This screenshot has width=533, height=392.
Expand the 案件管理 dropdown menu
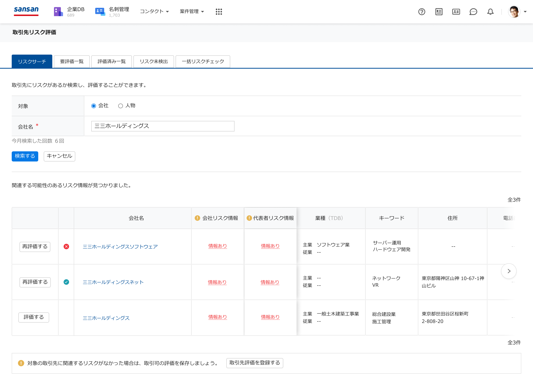pos(192,12)
